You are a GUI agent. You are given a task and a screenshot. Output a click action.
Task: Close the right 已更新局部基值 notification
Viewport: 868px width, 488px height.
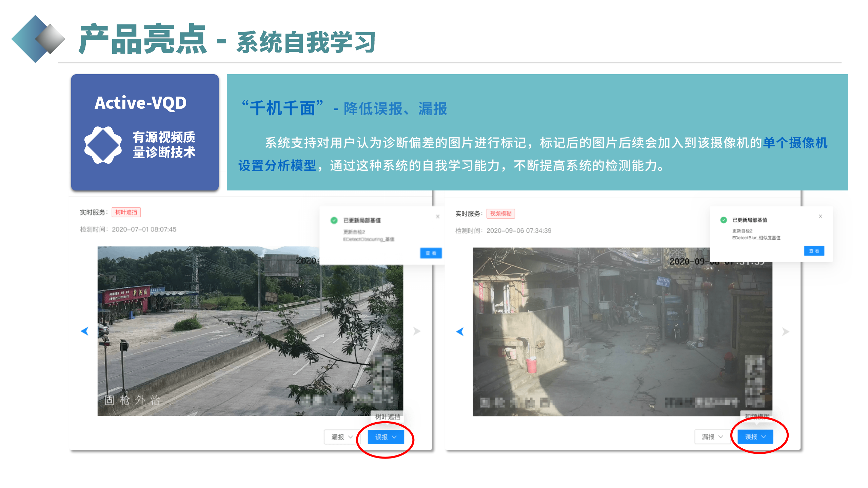[x=821, y=216]
